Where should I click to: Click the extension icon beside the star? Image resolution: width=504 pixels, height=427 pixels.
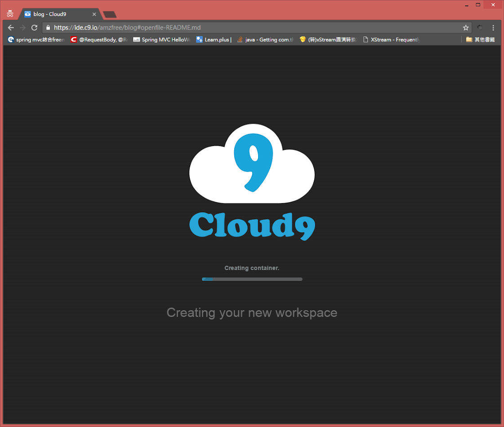pos(480,27)
